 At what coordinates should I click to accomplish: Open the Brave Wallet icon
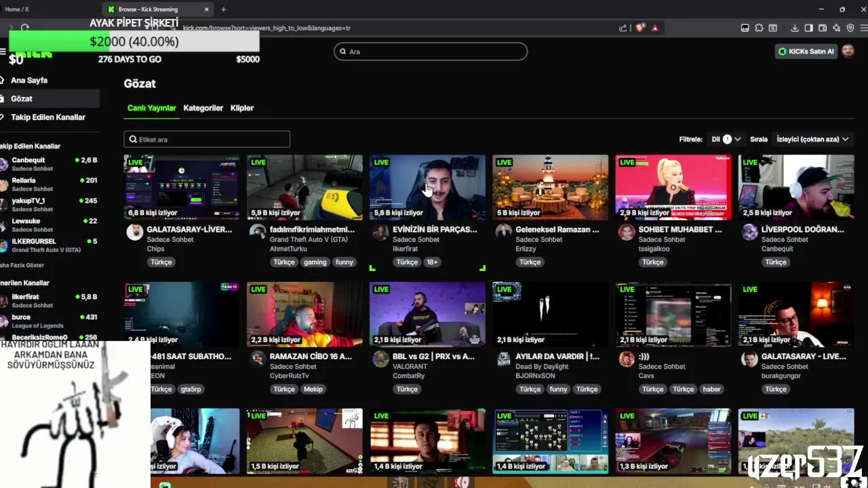(823, 28)
